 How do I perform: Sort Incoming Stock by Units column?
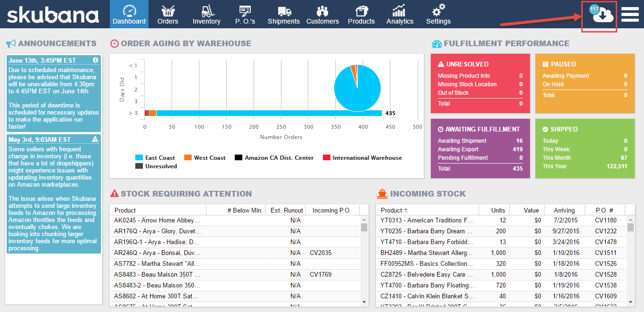point(494,210)
